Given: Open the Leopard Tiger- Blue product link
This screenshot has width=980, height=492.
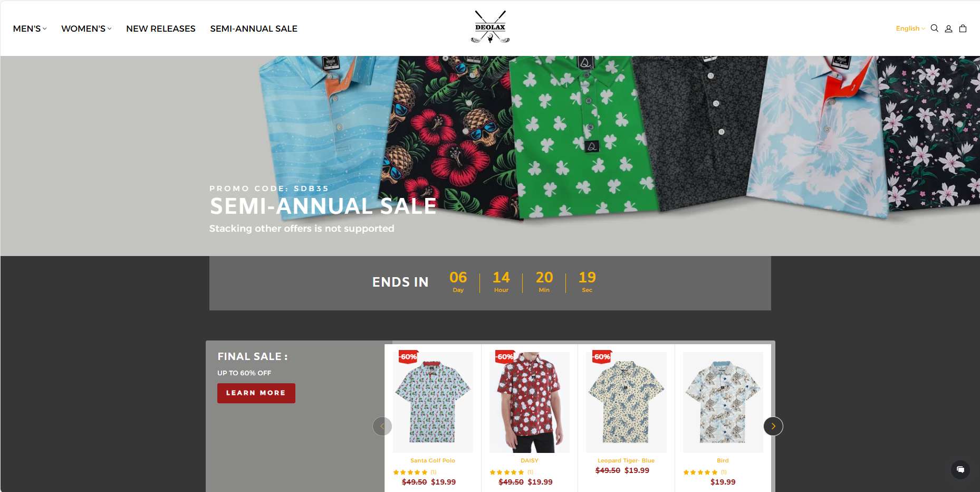Looking at the screenshot, I should [x=626, y=460].
